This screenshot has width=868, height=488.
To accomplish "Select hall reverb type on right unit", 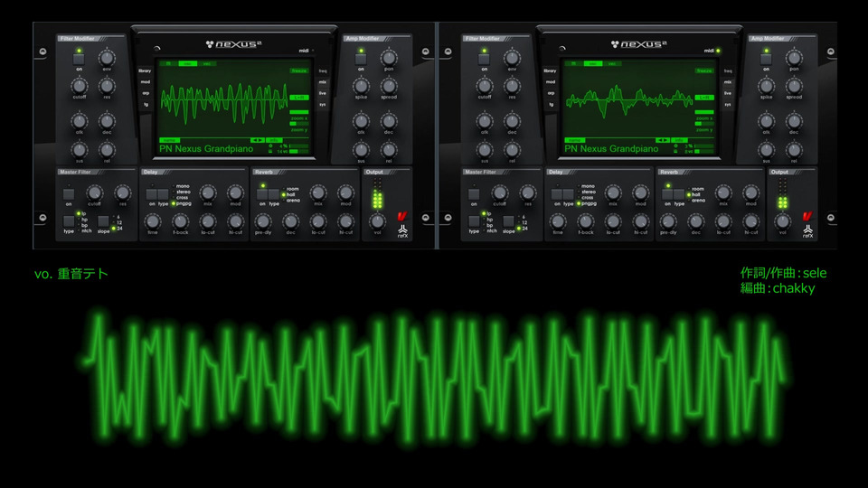I will coord(696,195).
